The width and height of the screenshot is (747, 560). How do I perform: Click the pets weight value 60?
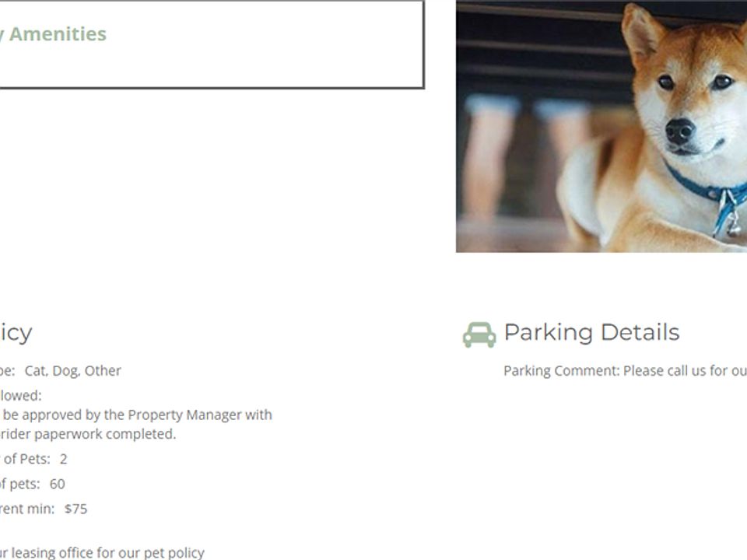tap(58, 485)
